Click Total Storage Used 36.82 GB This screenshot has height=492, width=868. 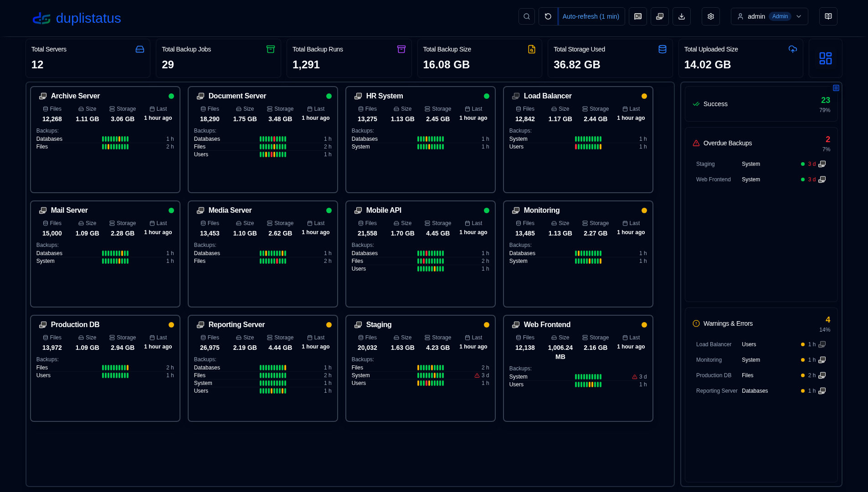coord(577,65)
